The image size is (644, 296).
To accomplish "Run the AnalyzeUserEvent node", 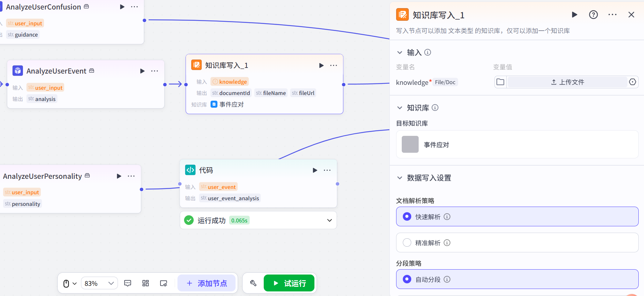I will tap(142, 71).
